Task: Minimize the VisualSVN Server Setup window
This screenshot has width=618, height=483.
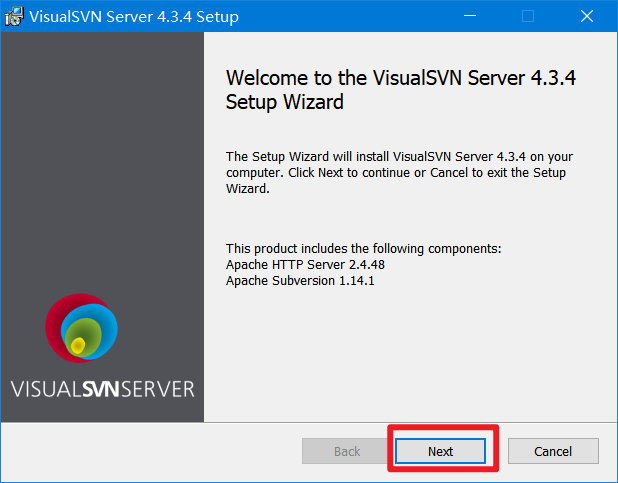Action: coord(470,16)
